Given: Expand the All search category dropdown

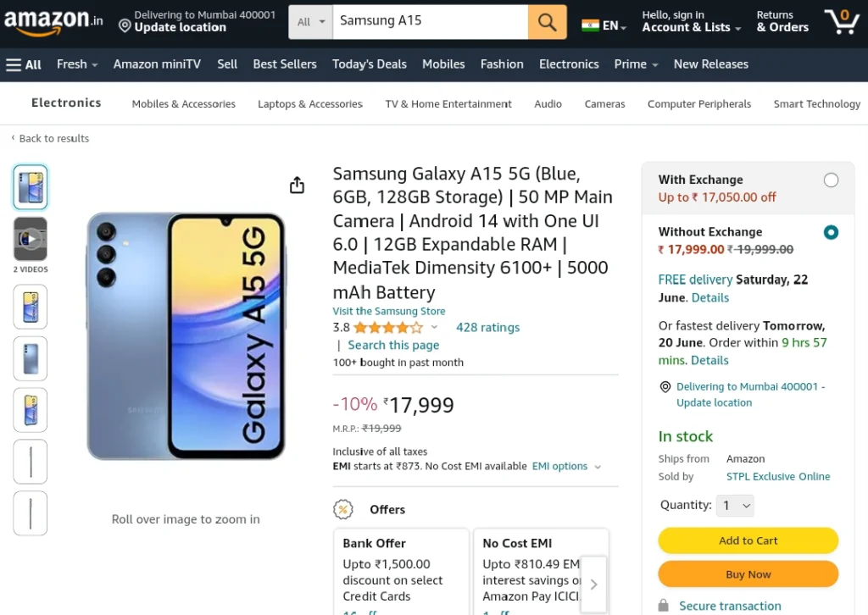Looking at the screenshot, I should (310, 22).
